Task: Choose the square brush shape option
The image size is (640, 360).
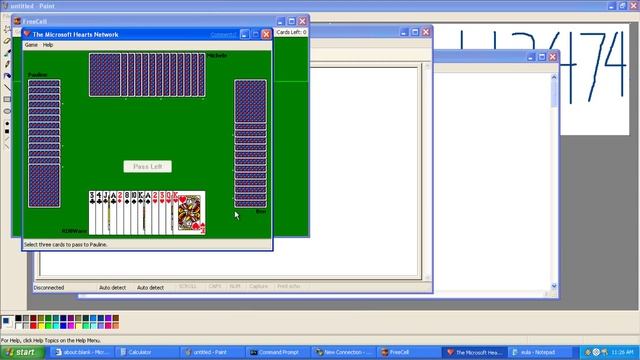Action: 7,131
